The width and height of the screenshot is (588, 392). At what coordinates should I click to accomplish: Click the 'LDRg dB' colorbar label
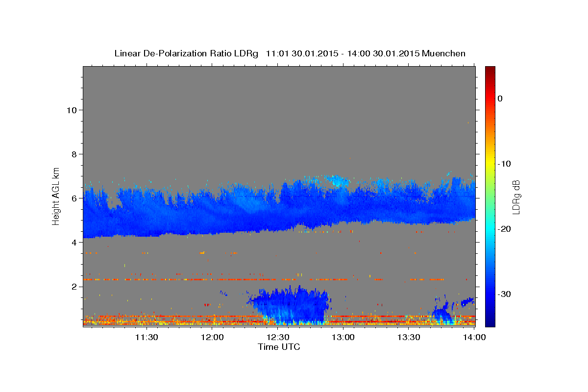coord(515,196)
